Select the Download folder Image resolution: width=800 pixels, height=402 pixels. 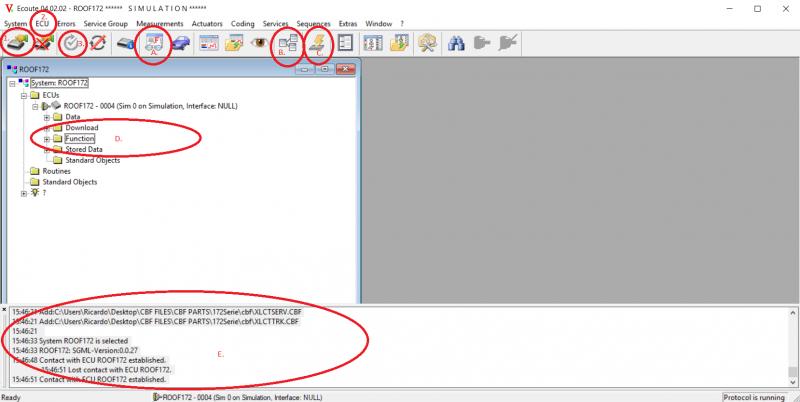click(82, 128)
